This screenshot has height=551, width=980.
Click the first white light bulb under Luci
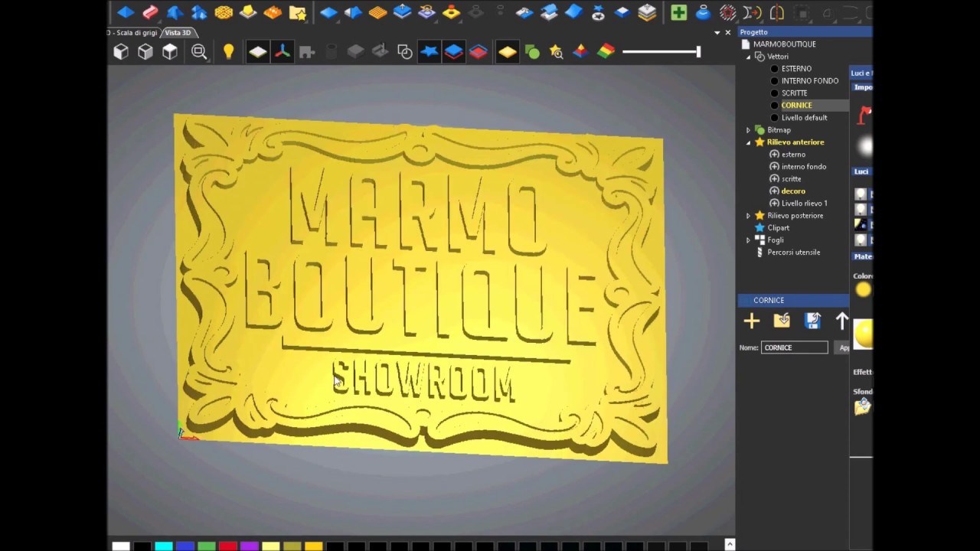[861, 194]
